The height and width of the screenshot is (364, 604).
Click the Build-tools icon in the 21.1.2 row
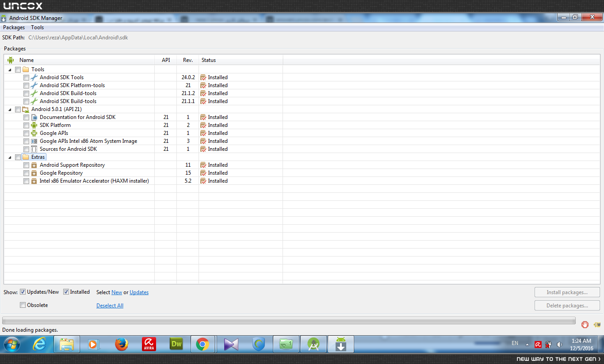click(x=34, y=93)
